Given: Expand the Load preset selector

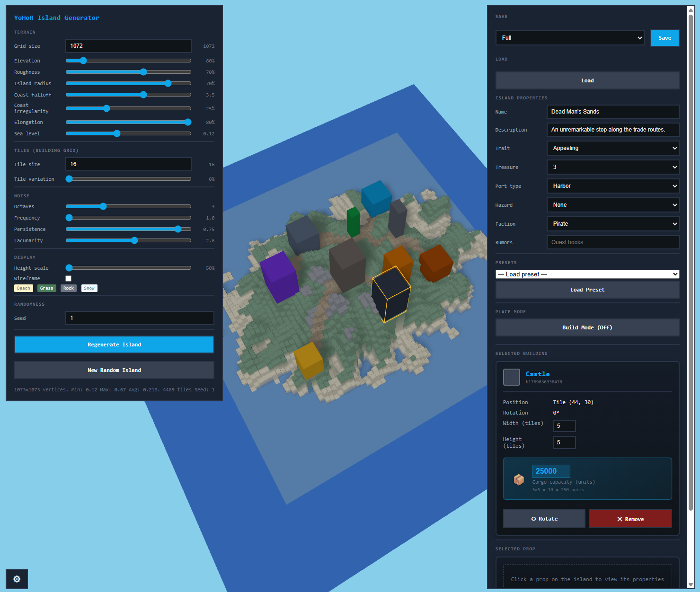Looking at the screenshot, I should [x=587, y=274].
